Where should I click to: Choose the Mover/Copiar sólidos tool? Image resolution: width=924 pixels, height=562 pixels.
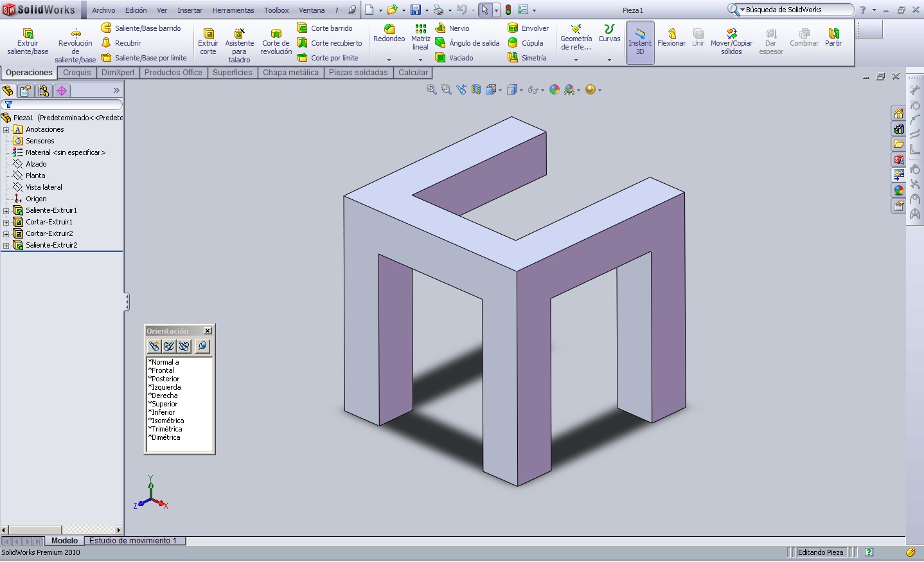pyautogui.click(x=731, y=41)
